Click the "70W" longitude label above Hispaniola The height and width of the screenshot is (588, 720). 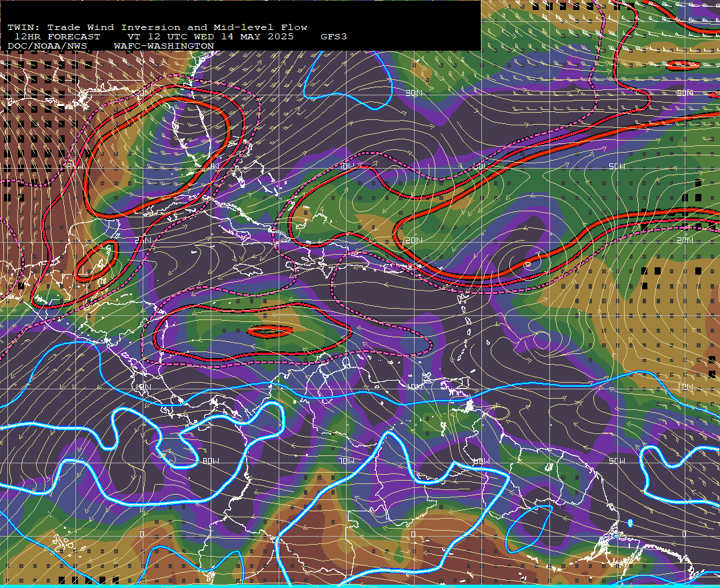(347, 166)
